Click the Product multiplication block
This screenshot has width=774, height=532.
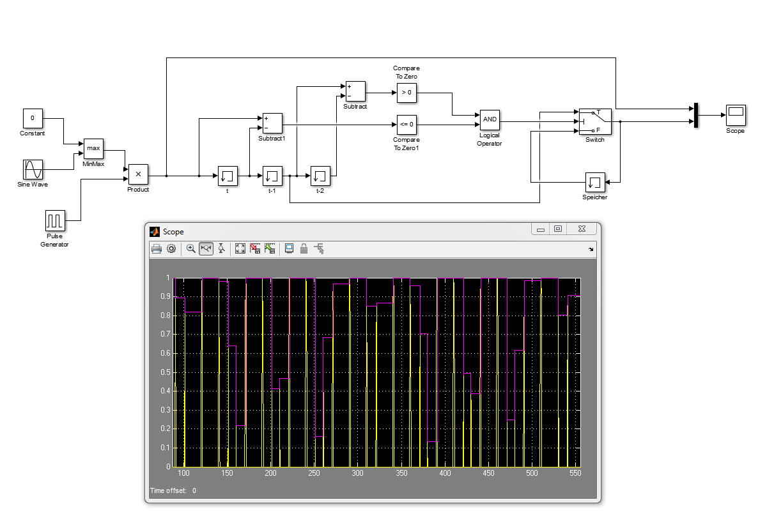(138, 174)
